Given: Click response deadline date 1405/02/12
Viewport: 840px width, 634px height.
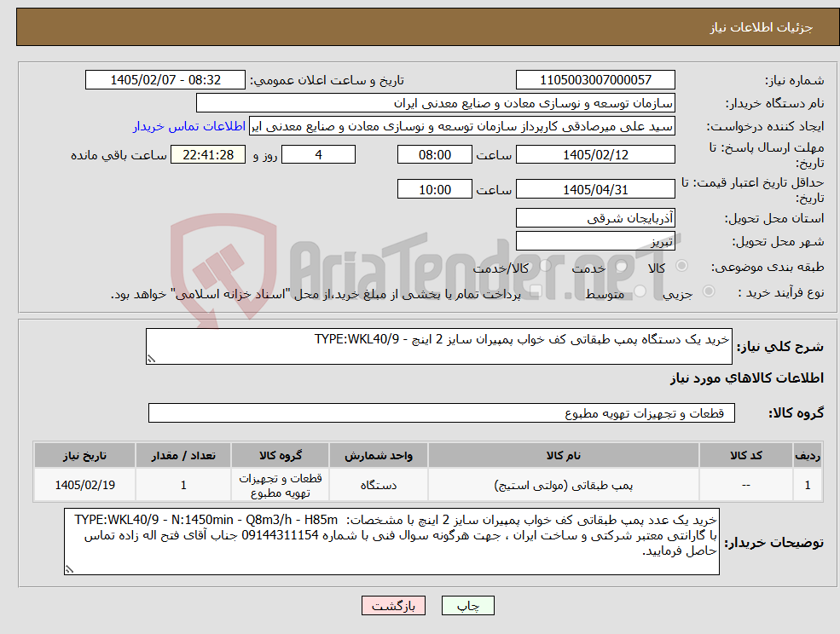Looking at the screenshot, I should (x=595, y=155).
